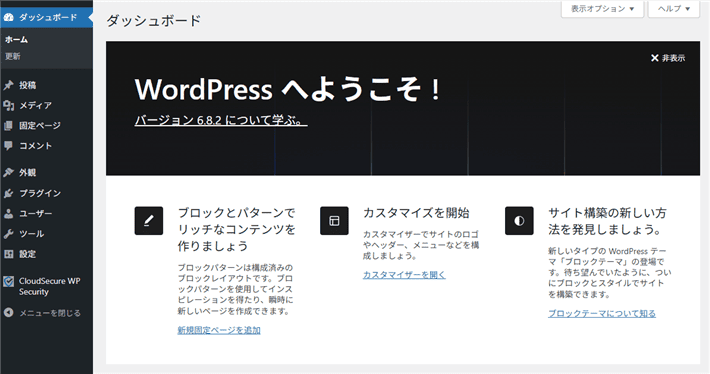Click the media icon beside メディア
This screenshot has width=710, height=374.
tap(9, 105)
